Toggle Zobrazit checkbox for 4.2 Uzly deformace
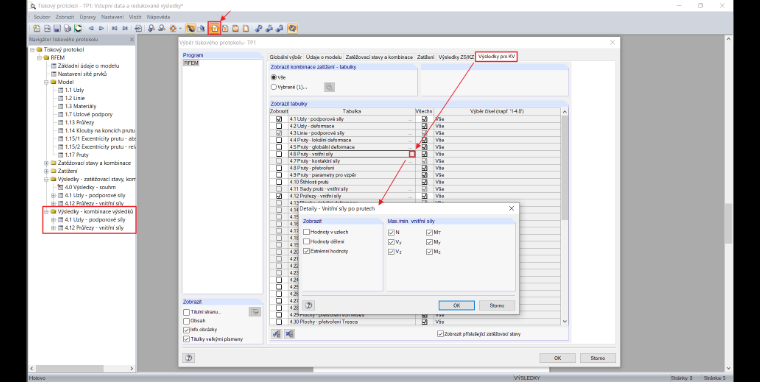The width and height of the screenshot is (760, 382). point(279,126)
